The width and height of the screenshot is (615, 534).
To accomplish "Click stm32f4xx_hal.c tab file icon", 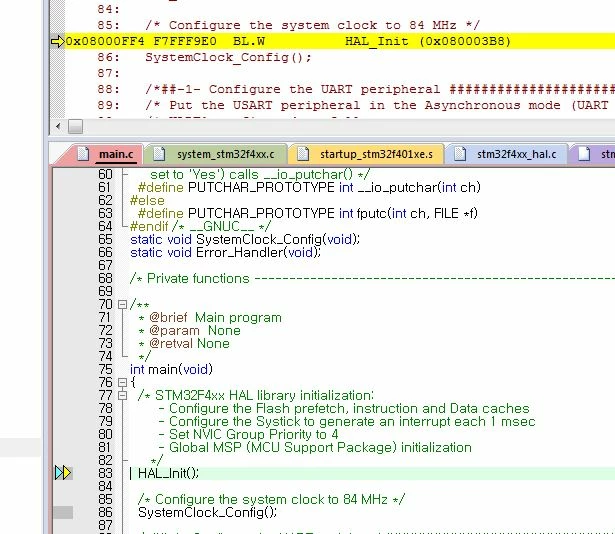I will point(460,154).
